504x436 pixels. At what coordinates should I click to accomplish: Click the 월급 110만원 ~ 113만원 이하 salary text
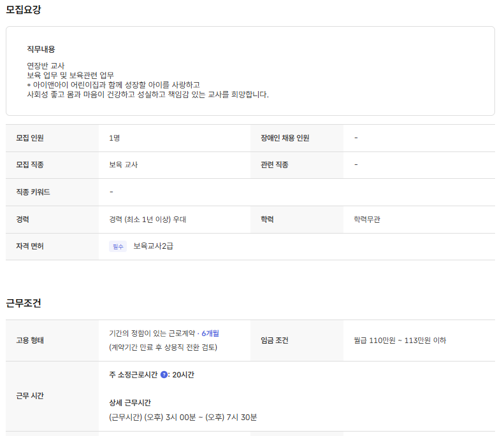coord(400,341)
